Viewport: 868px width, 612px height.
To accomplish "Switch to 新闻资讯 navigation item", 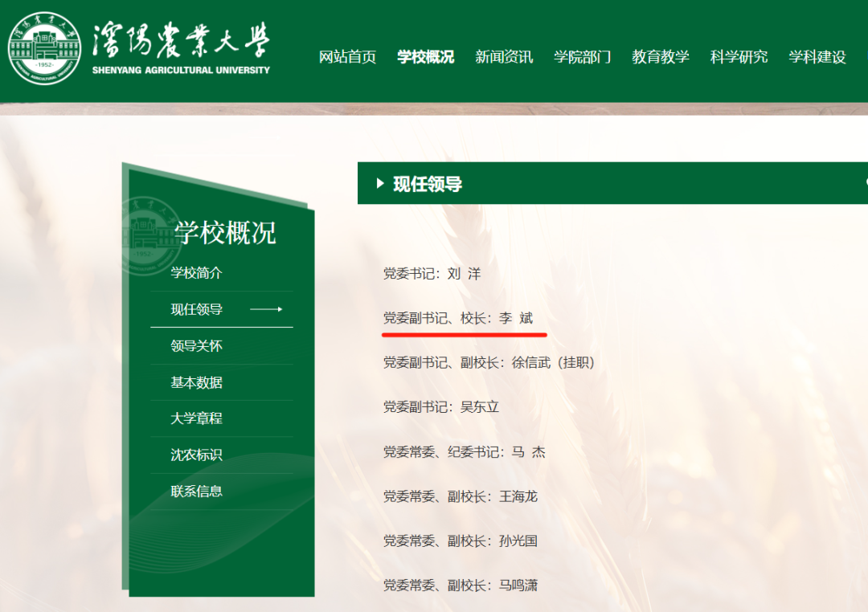I will pyautogui.click(x=504, y=58).
